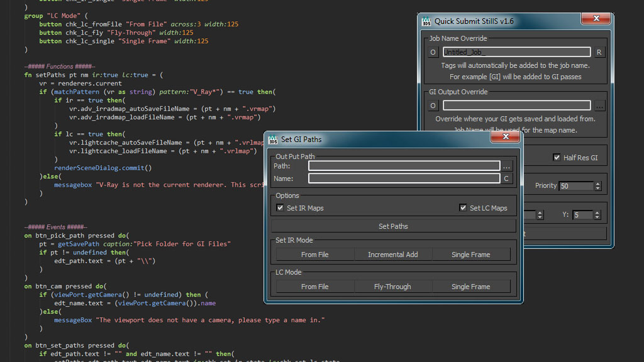Set LC Mode to Single Frame
Image resolution: width=644 pixels, height=362 pixels.
pos(470,287)
